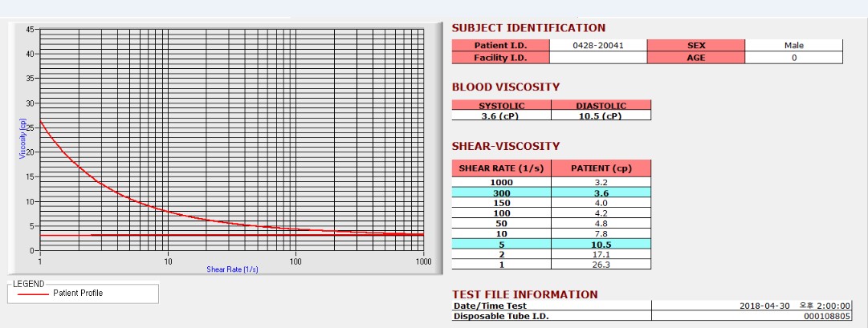Select the shear rate 2 cell
This screenshot has width=868, height=328.
[502, 254]
